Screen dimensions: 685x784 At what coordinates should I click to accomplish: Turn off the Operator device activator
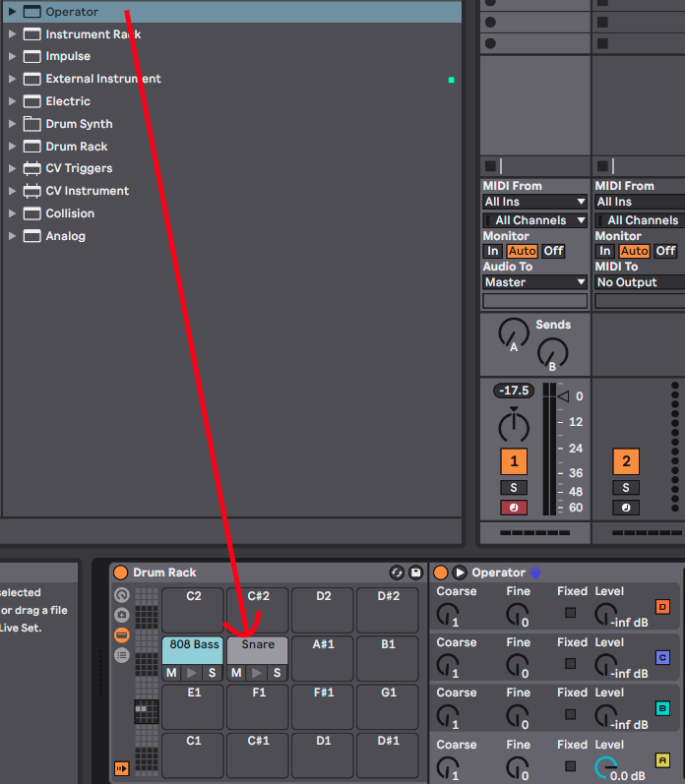click(441, 573)
